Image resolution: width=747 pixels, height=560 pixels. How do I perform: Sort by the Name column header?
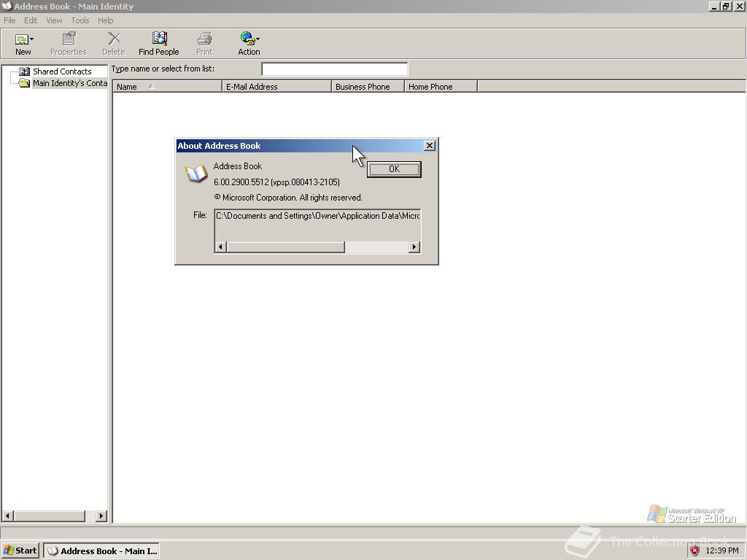coord(167,87)
